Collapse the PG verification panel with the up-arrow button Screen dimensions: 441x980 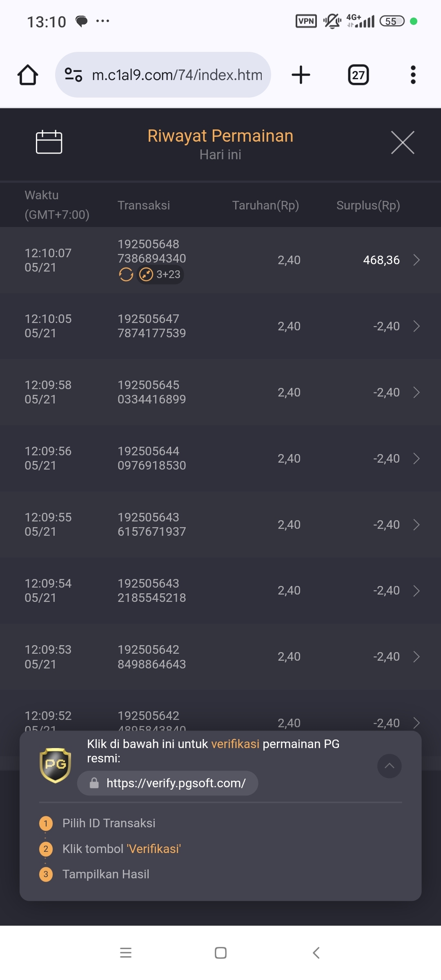[x=390, y=766]
